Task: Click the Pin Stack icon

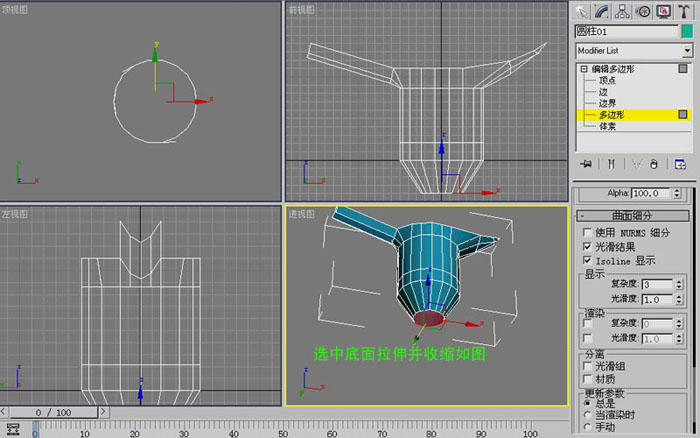Action: (586, 164)
